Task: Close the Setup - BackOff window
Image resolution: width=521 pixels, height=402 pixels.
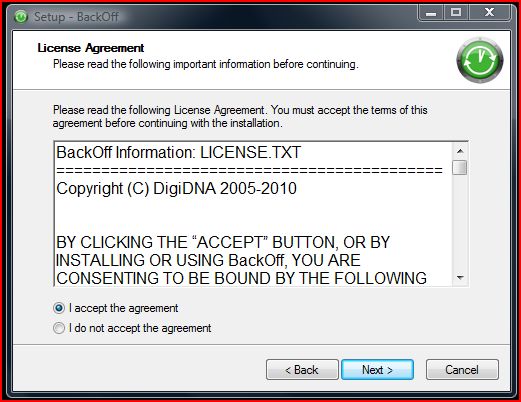Action: 489,13
